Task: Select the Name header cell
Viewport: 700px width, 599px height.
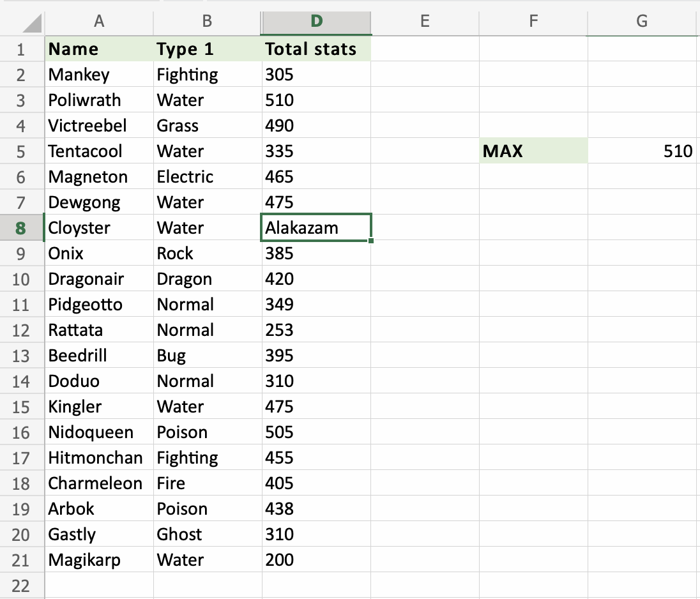Action: [x=99, y=49]
